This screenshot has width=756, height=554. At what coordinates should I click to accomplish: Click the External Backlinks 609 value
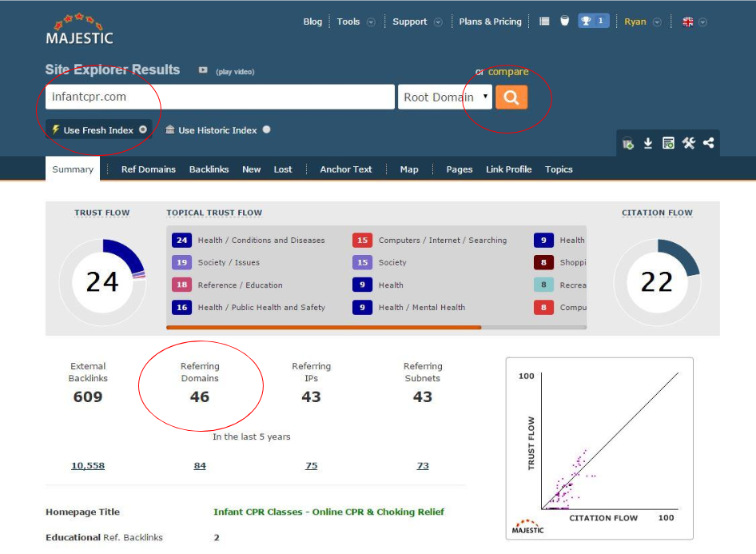pos(88,397)
